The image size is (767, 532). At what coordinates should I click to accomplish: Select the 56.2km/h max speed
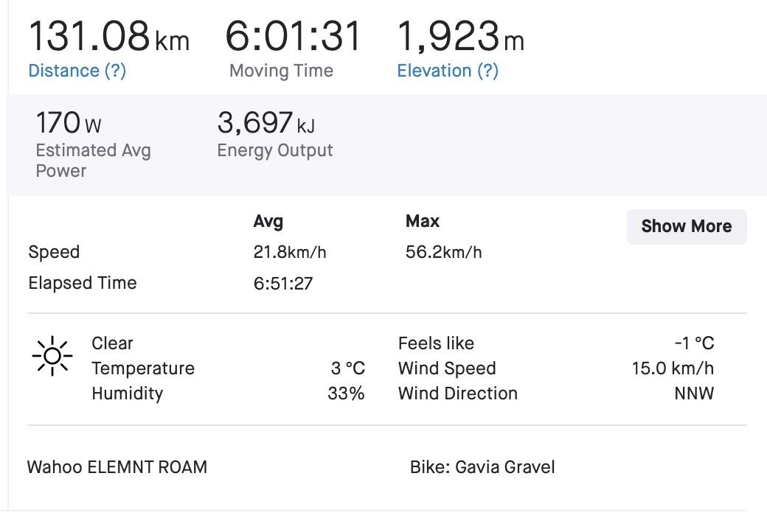(444, 252)
